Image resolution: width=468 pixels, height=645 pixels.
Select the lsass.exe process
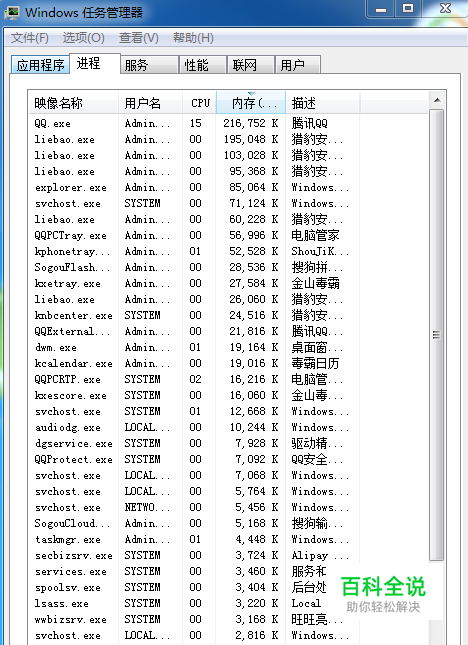[195, 604]
